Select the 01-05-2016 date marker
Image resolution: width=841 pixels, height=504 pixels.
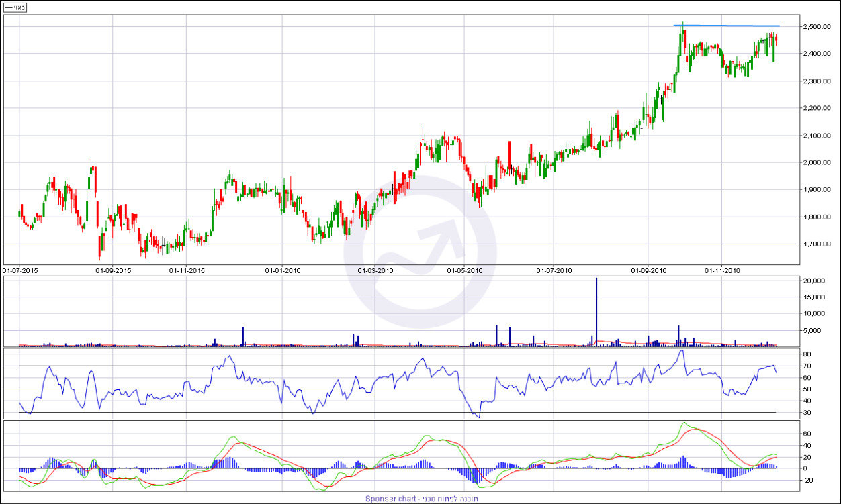[465, 271]
